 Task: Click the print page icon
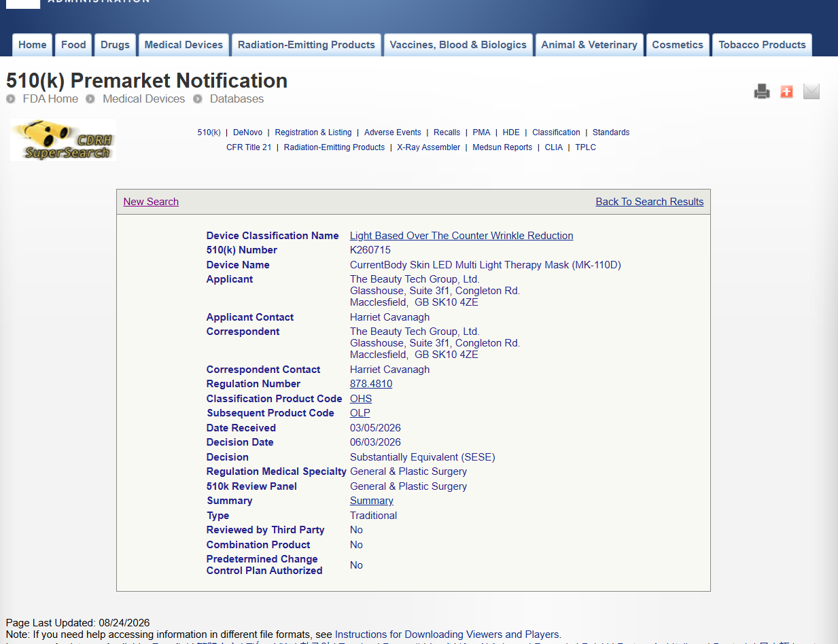coord(762,92)
